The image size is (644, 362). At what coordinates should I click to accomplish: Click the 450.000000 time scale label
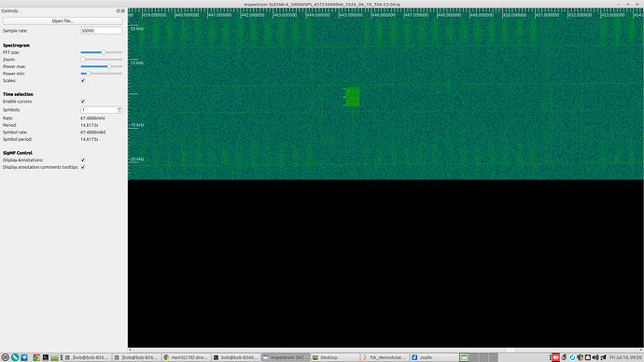click(514, 15)
